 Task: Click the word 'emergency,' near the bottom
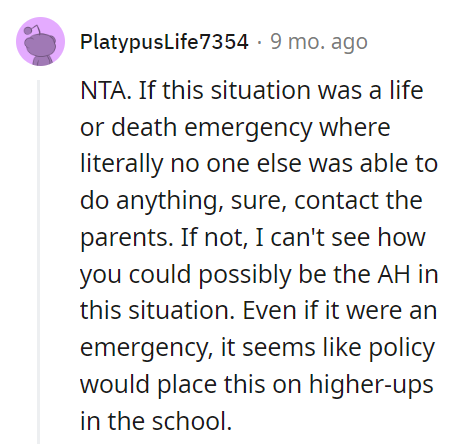[x=146, y=348]
